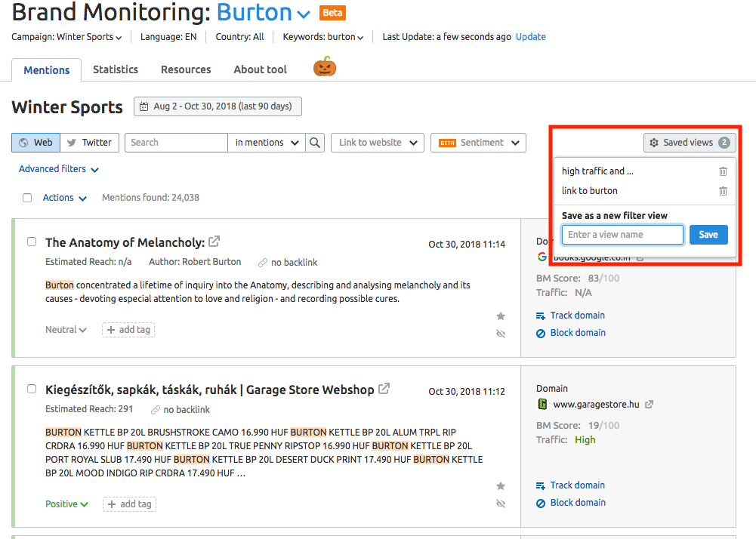Screen dimensions: 756x539
Task: Open the Sentiment filter dropdown
Action: pyautogui.click(x=478, y=143)
